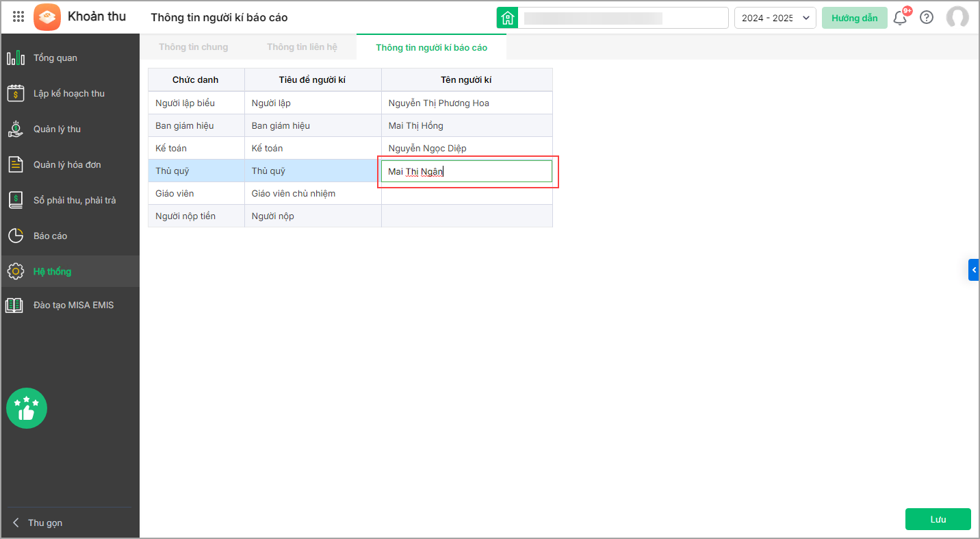
Task: Click the Quản lý thu coin hand icon
Action: pyautogui.click(x=16, y=129)
